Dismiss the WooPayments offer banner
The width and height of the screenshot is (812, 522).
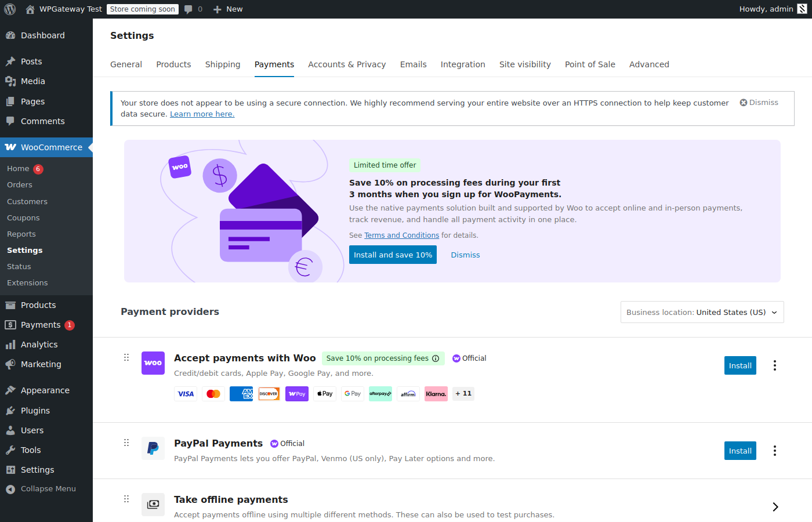tap(465, 255)
